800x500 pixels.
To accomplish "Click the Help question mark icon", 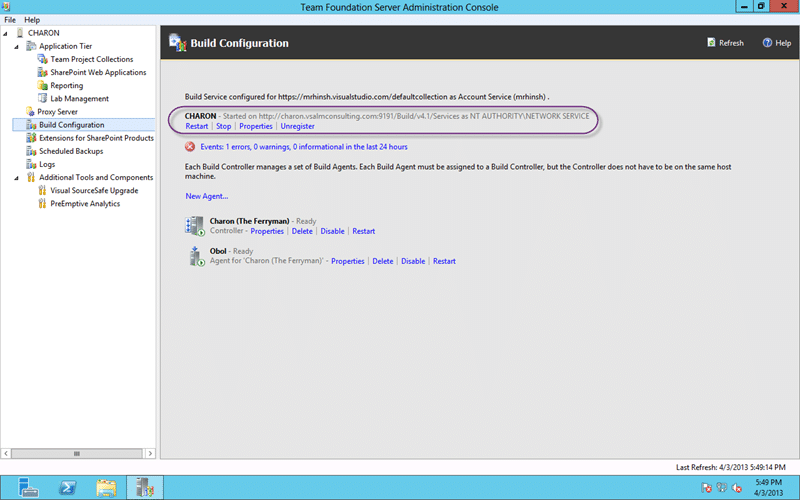I will point(767,43).
